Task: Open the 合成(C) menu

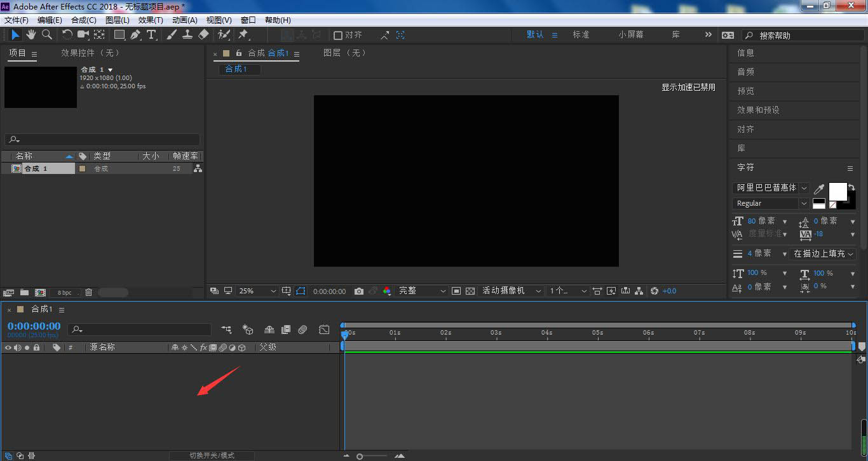Action: pyautogui.click(x=84, y=20)
